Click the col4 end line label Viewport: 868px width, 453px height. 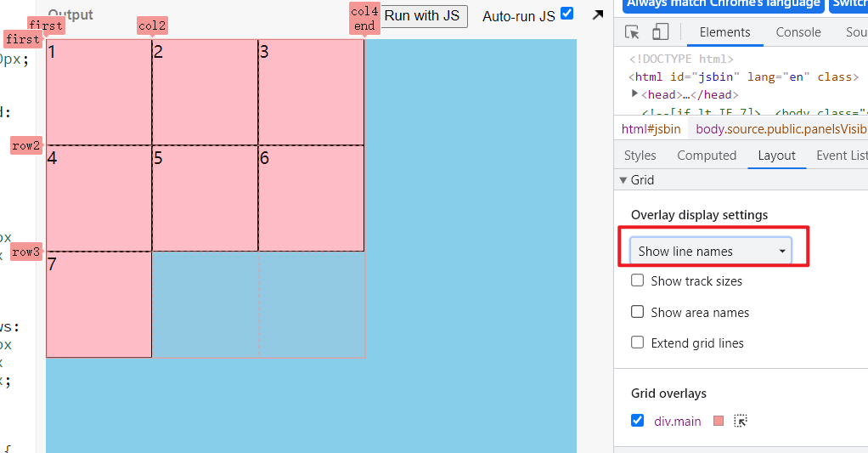click(364, 19)
